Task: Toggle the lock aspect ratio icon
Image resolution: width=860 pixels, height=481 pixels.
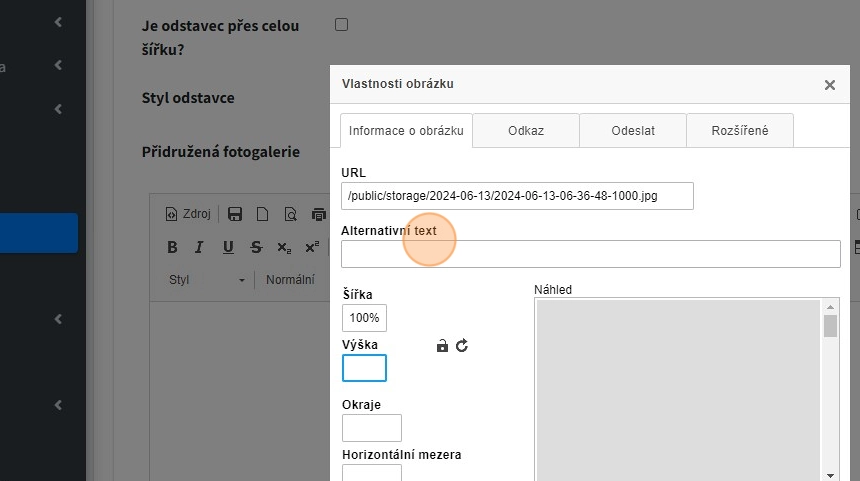Action: (442, 346)
